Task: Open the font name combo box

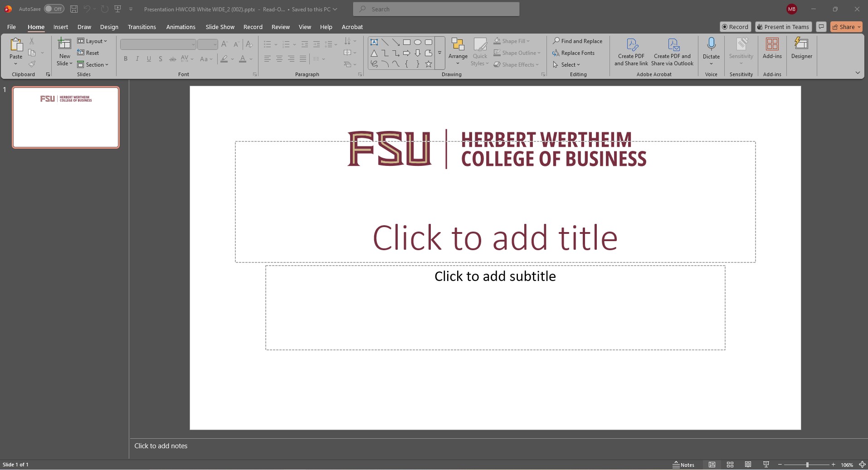Action: (x=158, y=44)
